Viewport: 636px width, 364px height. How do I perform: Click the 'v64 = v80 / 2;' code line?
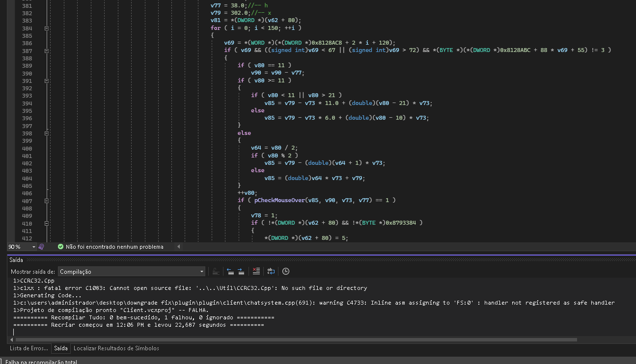[x=274, y=148]
